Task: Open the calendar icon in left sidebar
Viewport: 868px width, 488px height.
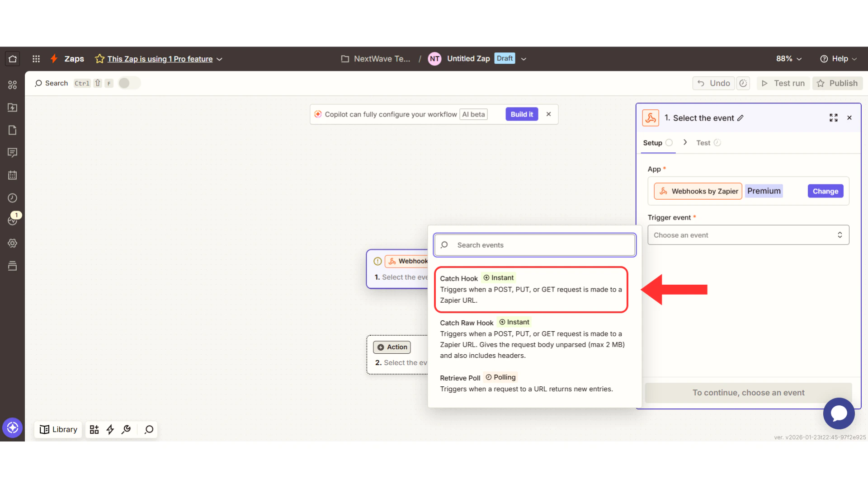Action: [x=13, y=175]
